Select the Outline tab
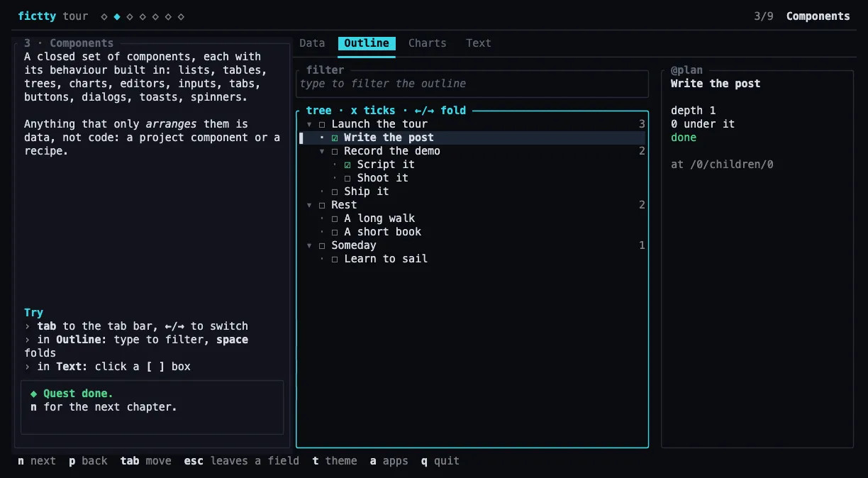Screen dimensions: 868x478 coord(367,43)
